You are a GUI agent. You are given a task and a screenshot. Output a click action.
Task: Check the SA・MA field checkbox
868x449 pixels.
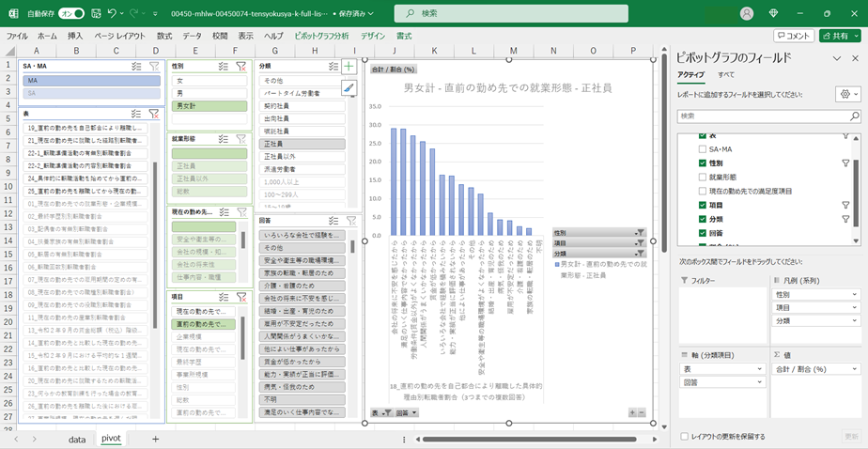(x=703, y=150)
